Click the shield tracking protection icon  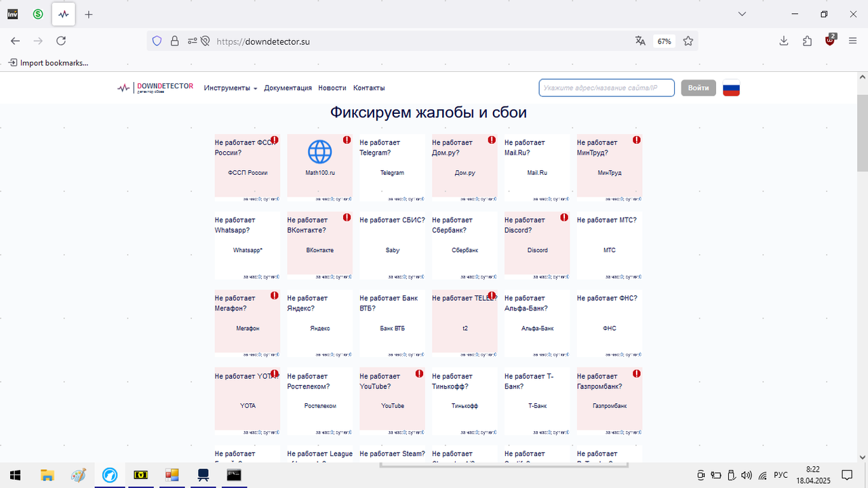click(x=157, y=41)
